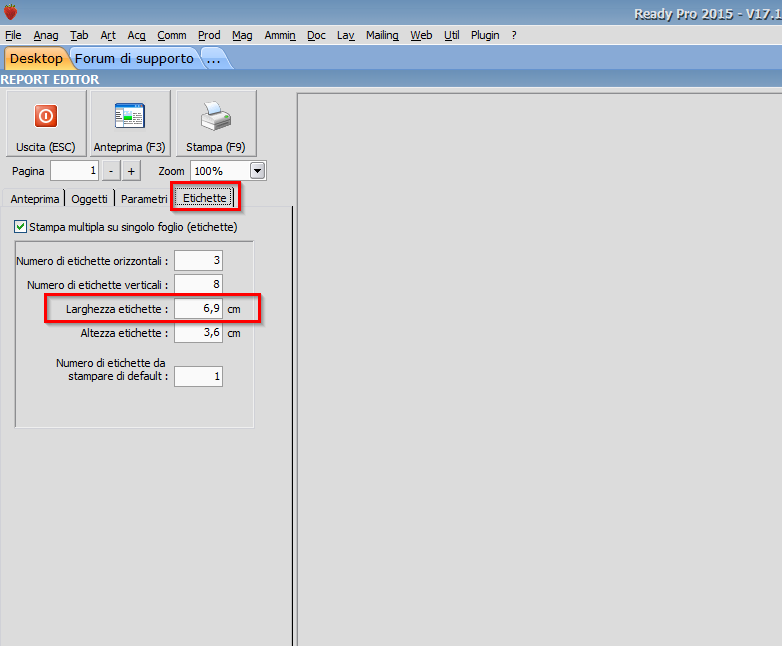Select the Etichette tab
The image size is (782, 646).
(x=204, y=198)
